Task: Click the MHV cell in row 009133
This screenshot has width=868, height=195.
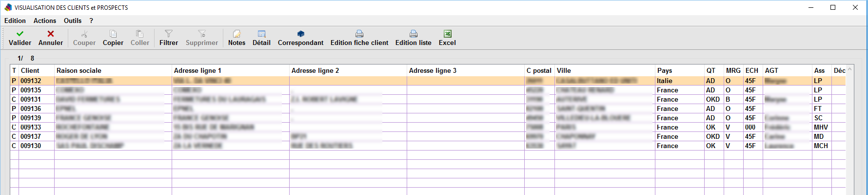Action: [822, 127]
